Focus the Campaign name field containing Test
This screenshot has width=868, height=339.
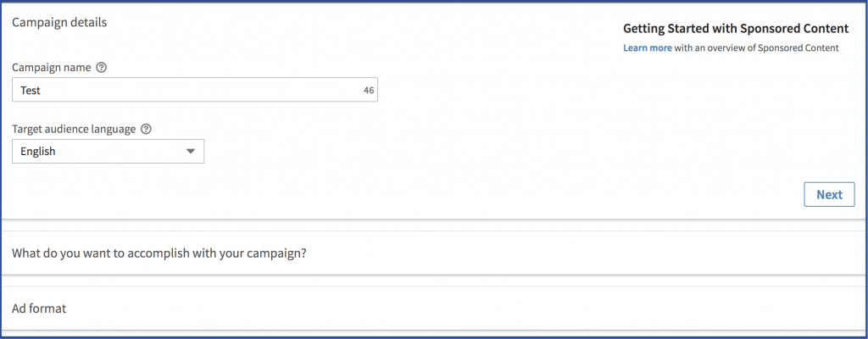click(x=195, y=90)
